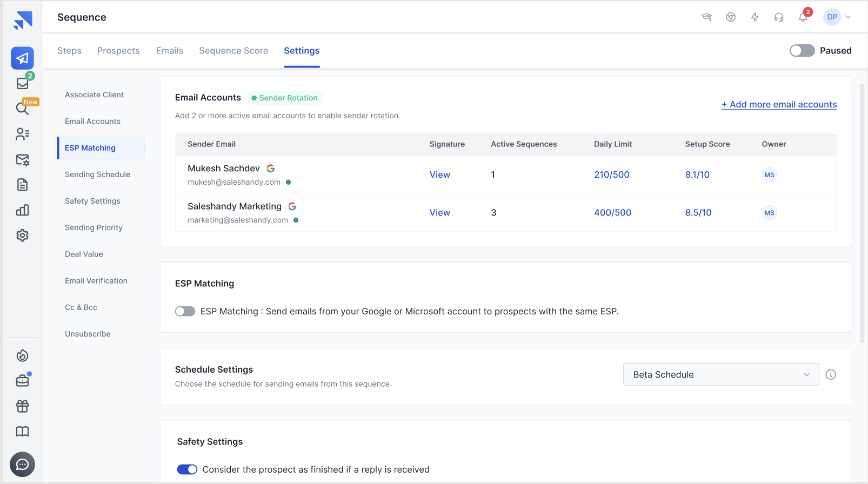The image size is (868, 484).
Task: Click mukesh@saleshandy.com email text
Action: (234, 183)
